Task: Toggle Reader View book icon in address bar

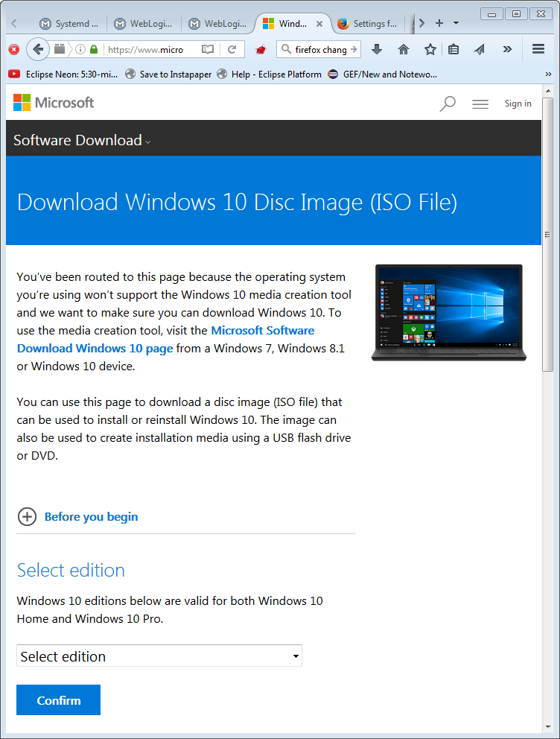Action: pos(208,49)
